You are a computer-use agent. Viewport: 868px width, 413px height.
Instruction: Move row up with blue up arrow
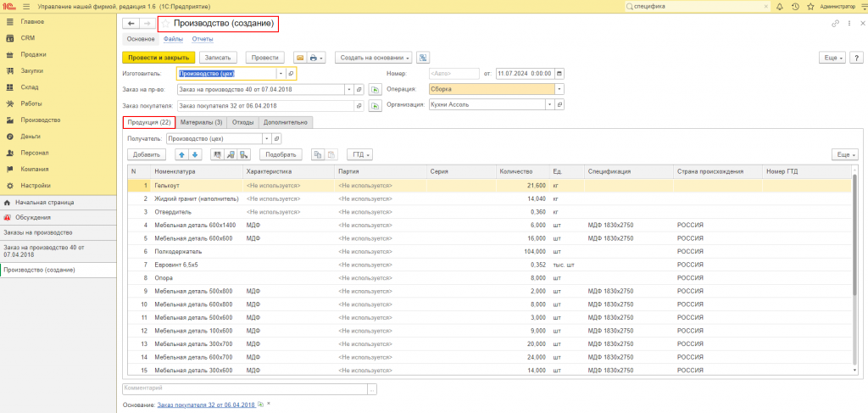(x=181, y=155)
